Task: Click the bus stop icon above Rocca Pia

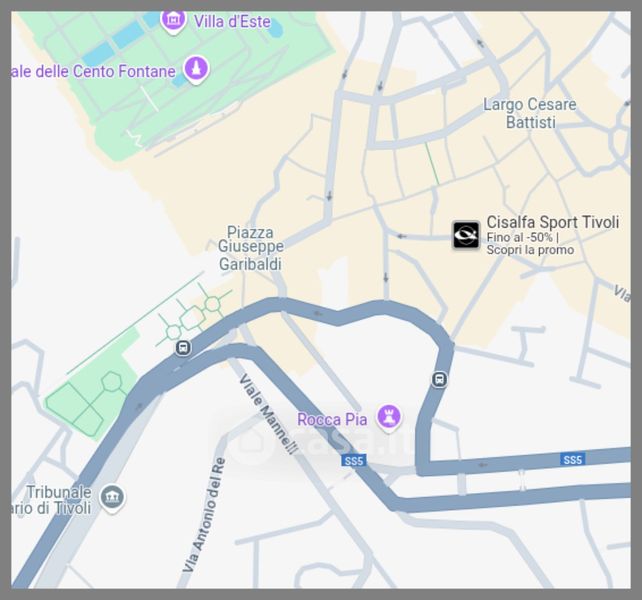Action: tap(439, 379)
